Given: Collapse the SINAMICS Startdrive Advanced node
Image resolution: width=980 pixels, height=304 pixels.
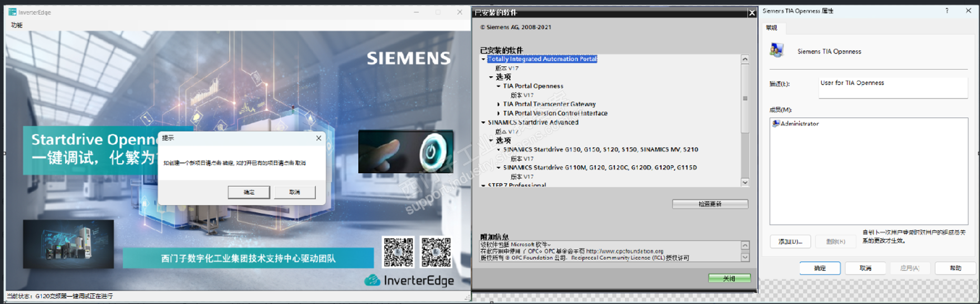Looking at the screenshot, I should tap(483, 122).
